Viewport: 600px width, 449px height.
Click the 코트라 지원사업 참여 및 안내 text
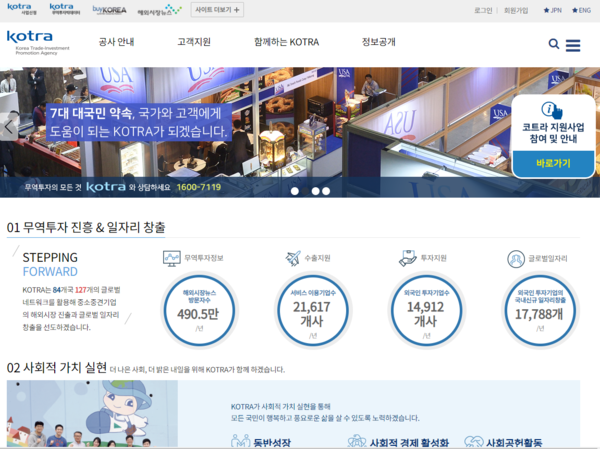coord(553,133)
